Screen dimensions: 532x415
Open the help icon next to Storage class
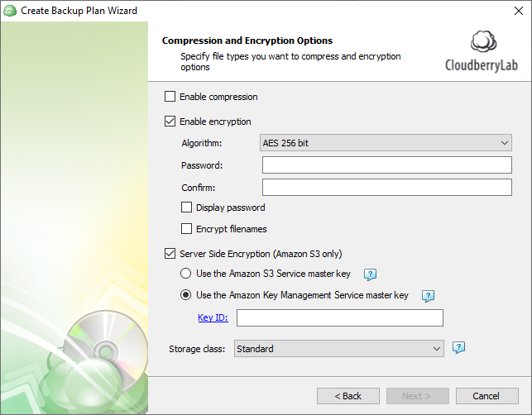point(458,347)
